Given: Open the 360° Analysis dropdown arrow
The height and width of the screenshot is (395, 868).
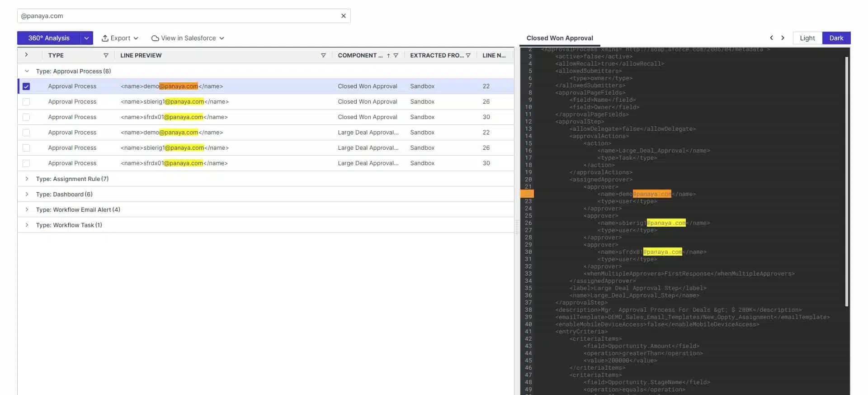Looking at the screenshot, I should click(x=86, y=38).
